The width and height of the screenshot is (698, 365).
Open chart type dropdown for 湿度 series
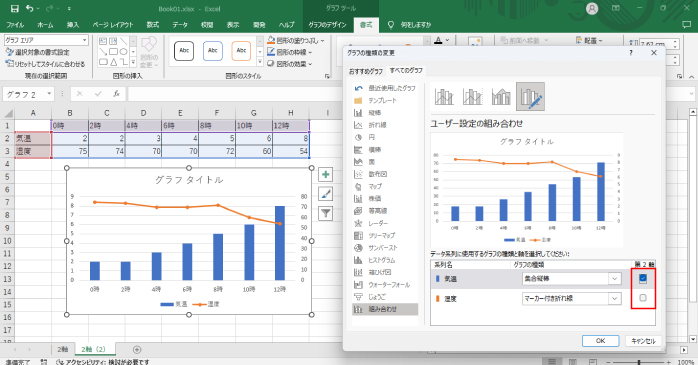[x=615, y=299]
